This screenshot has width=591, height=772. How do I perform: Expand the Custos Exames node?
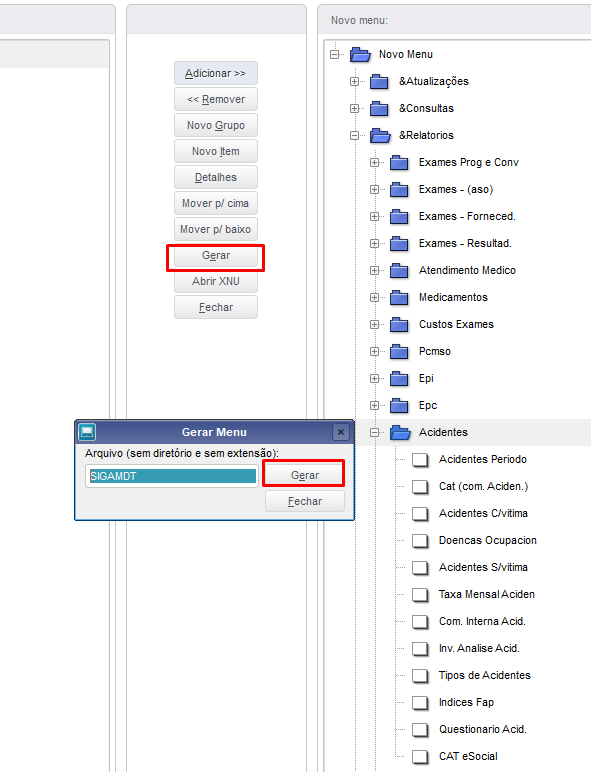[375, 324]
